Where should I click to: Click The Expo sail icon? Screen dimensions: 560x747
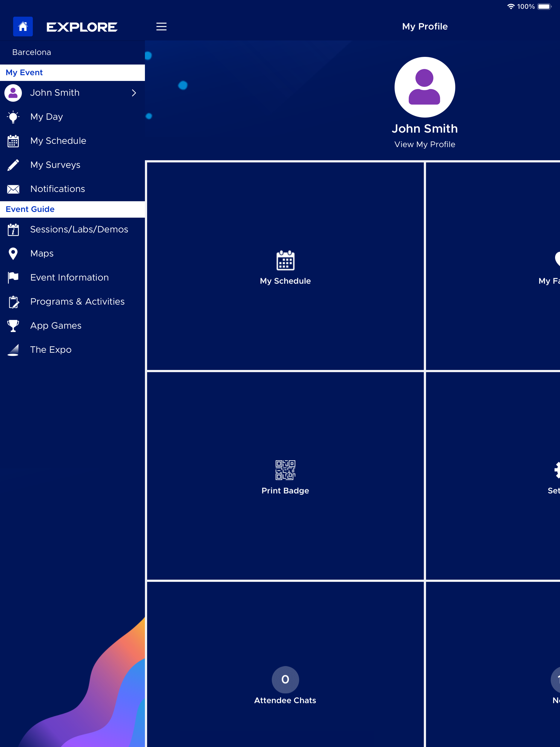pos(13,350)
